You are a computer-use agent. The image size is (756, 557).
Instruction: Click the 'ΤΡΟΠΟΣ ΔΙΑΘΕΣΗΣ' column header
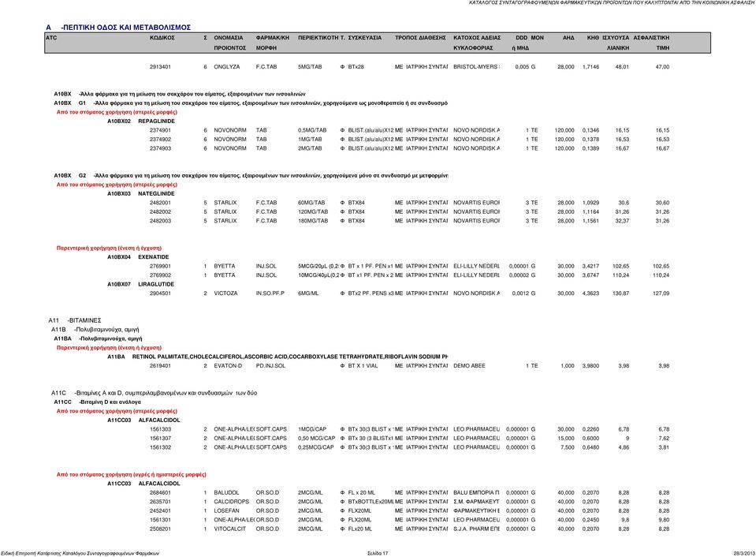tap(420, 38)
